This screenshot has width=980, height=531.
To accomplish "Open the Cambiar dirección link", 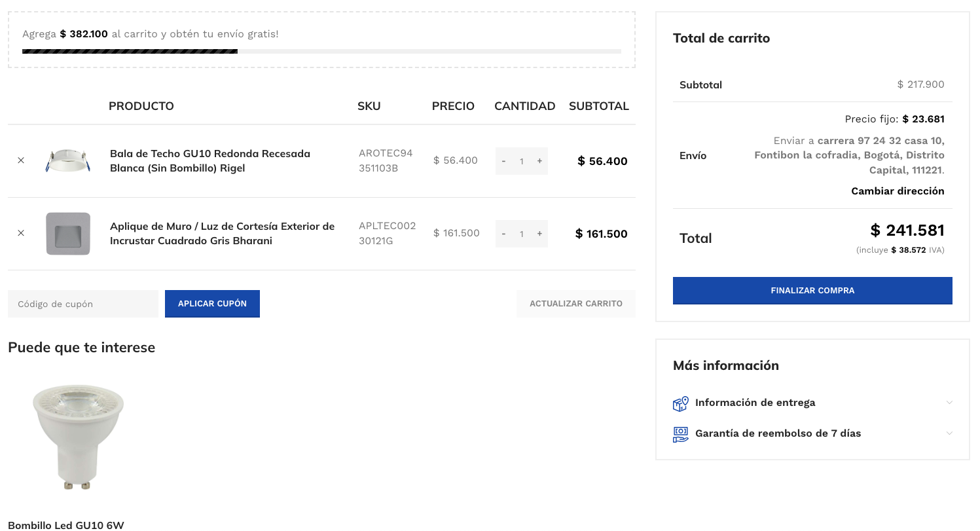I will tap(898, 191).
